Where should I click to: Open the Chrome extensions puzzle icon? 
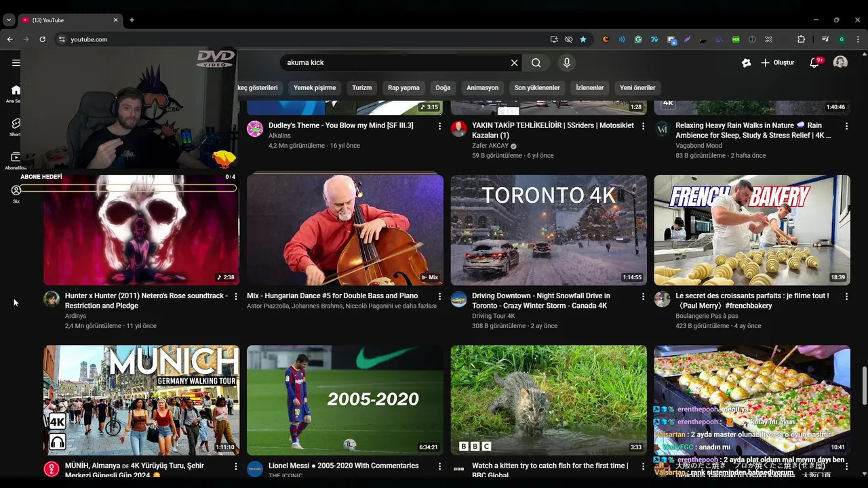(x=801, y=39)
